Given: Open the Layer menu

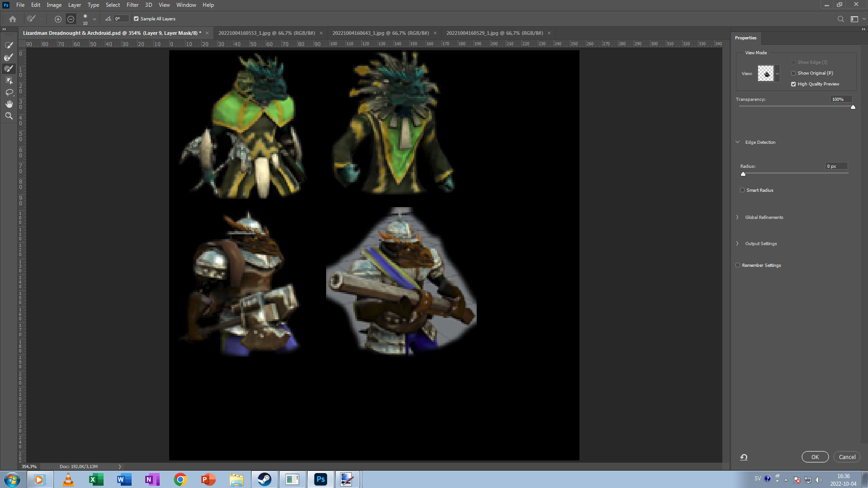Looking at the screenshot, I should (x=75, y=5).
